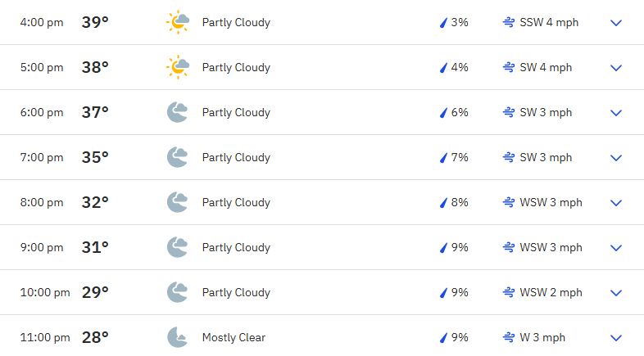644x356 pixels.
Task: Click the sun-and-cloud icon for 4:00 pm
Action: coord(178,22)
